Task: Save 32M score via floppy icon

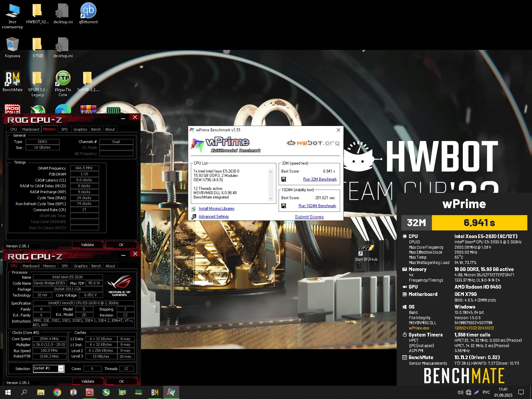Action: click(284, 179)
